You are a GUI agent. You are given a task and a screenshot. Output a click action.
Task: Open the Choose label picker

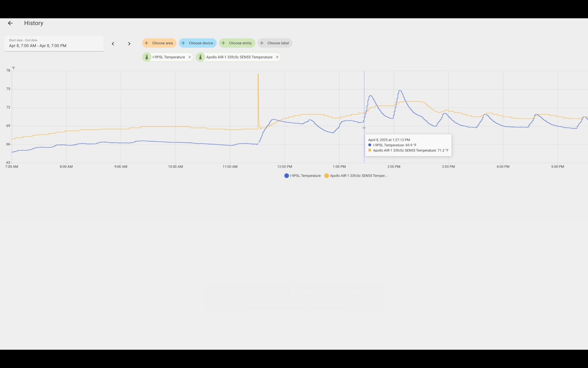(x=278, y=43)
